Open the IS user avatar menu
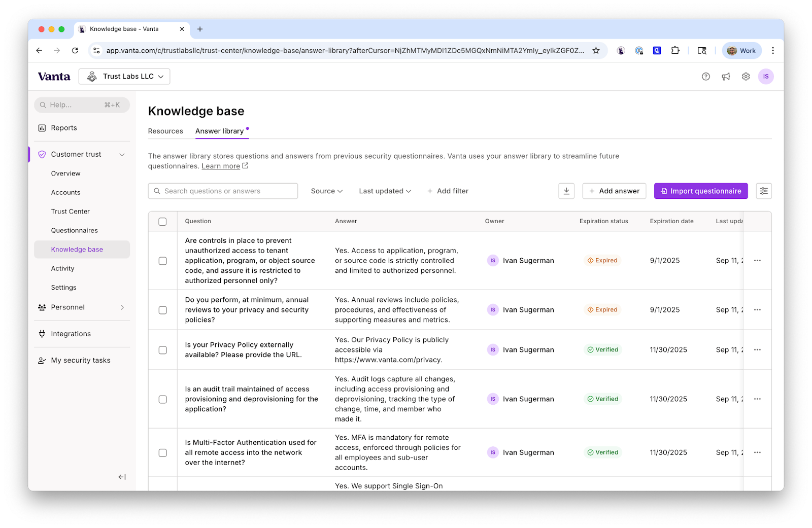Image resolution: width=812 pixels, height=528 pixels. [x=765, y=77]
